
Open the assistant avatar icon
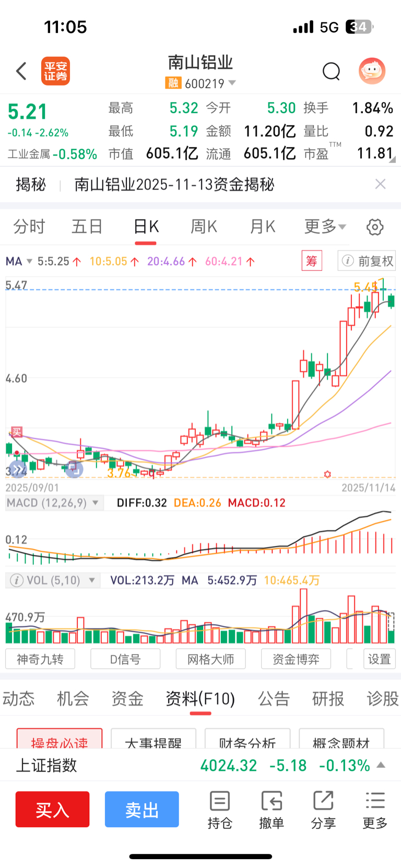372,71
